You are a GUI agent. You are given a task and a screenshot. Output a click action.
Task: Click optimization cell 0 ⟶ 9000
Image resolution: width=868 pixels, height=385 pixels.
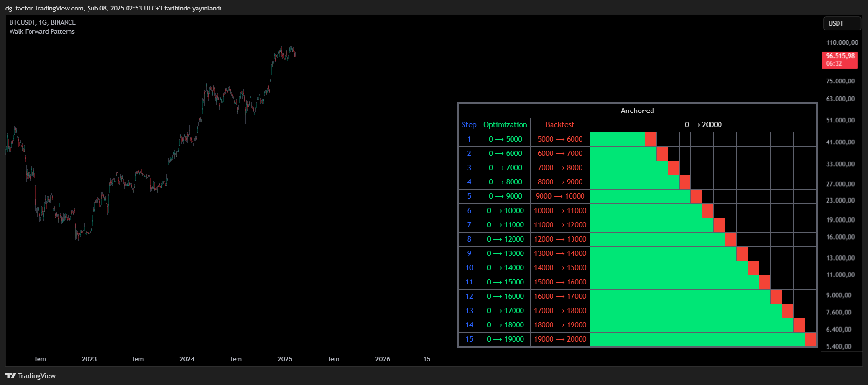(x=505, y=196)
